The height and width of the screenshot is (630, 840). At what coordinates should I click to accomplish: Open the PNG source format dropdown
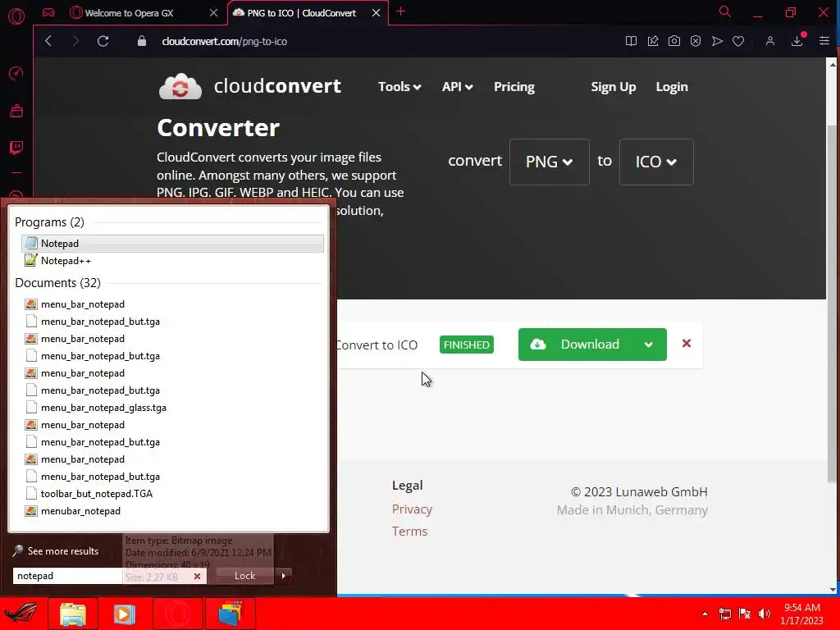[x=549, y=162]
